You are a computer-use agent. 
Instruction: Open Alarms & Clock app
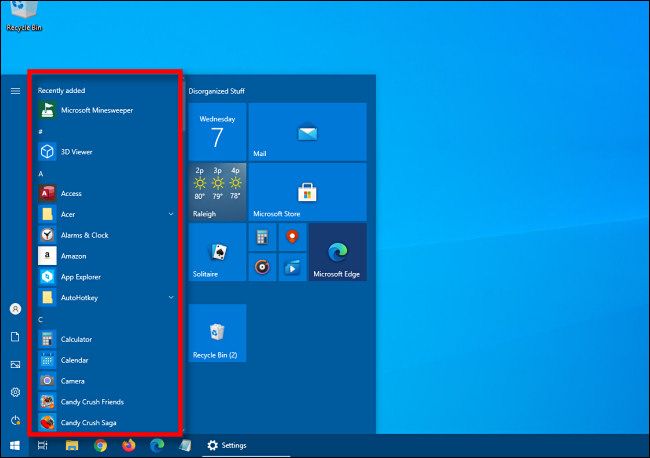(106, 235)
